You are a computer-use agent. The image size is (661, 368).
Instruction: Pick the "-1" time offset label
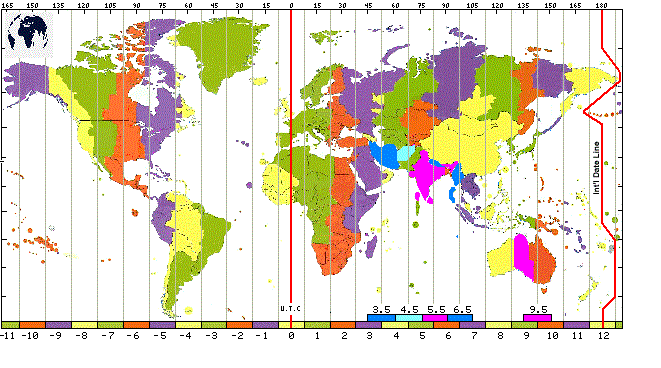pyautogui.click(x=263, y=336)
